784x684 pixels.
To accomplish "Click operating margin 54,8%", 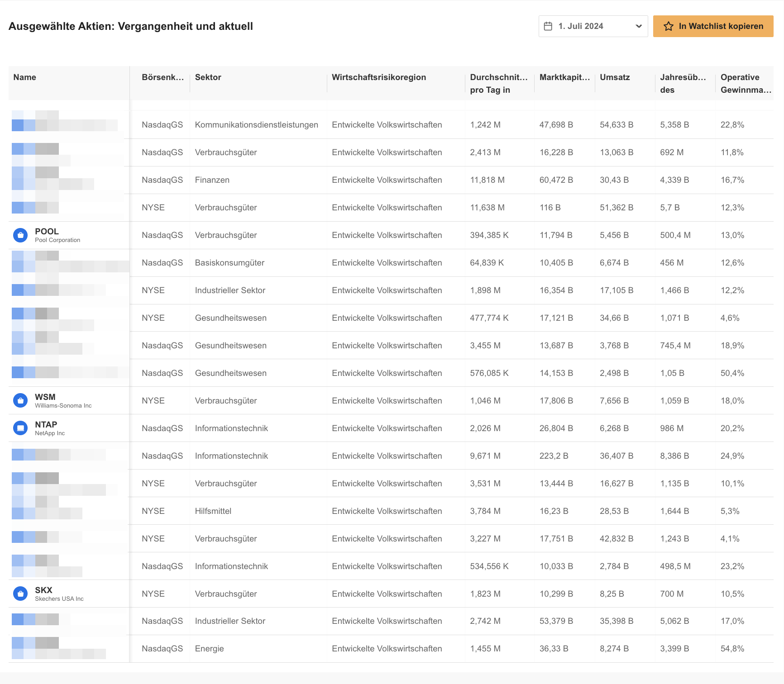I will point(732,649).
